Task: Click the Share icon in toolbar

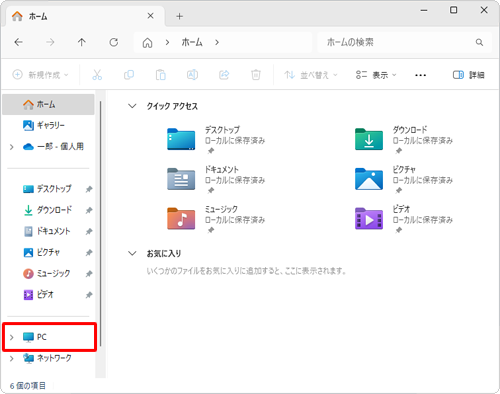Action: pos(224,75)
